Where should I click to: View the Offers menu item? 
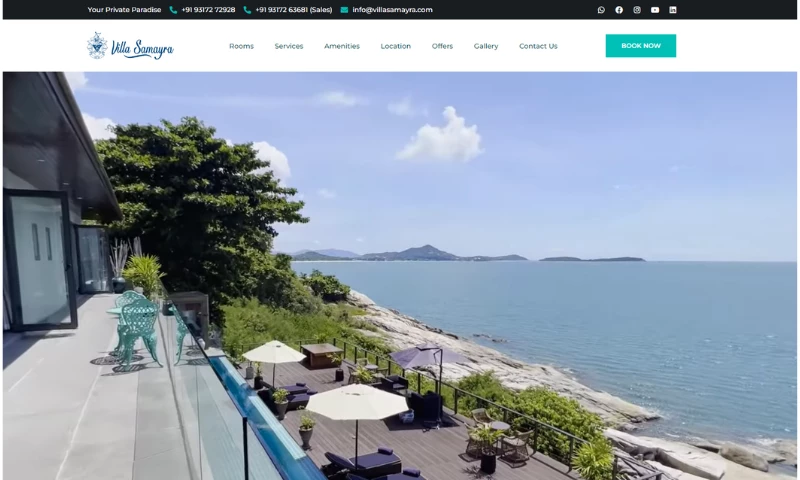(442, 46)
